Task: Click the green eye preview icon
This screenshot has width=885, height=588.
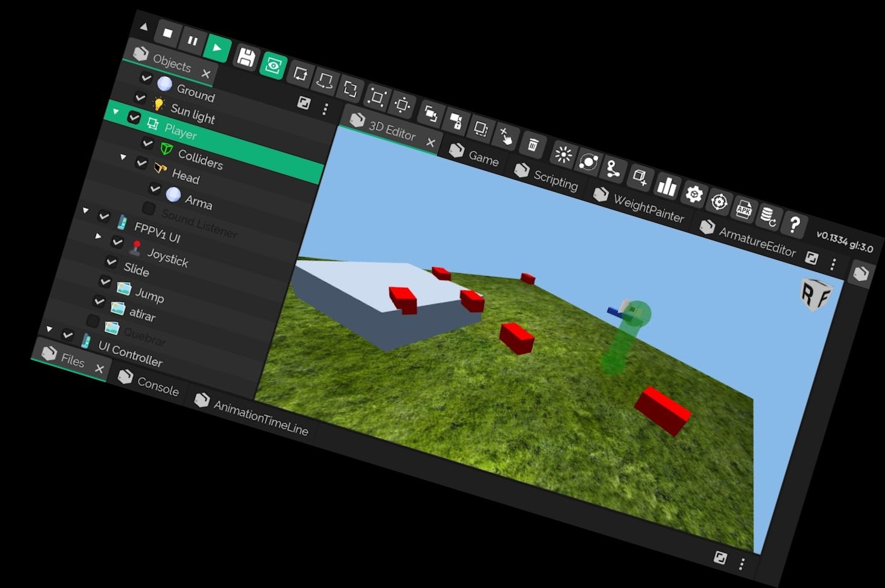Action: (x=273, y=65)
